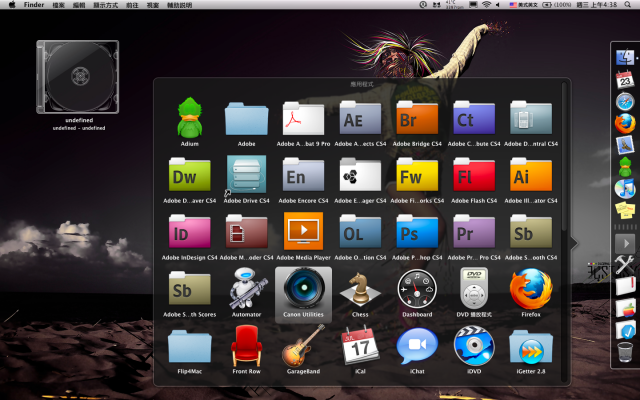Open the 編輯 menu
The width and height of the screenshot is (640, 400).
[x=79, y=5]
